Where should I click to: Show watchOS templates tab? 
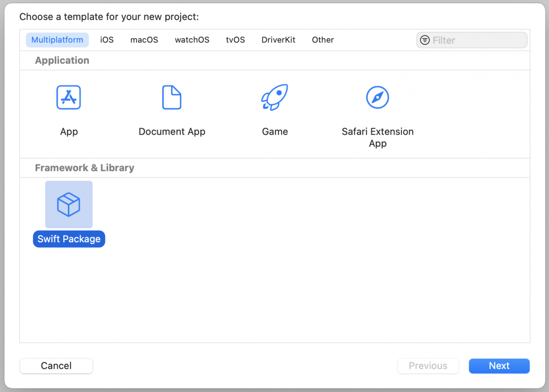click(x=192, y=40)
